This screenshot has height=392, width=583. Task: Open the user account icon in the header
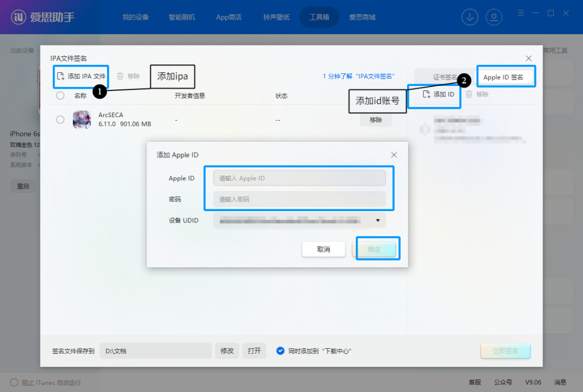[494, 17]
